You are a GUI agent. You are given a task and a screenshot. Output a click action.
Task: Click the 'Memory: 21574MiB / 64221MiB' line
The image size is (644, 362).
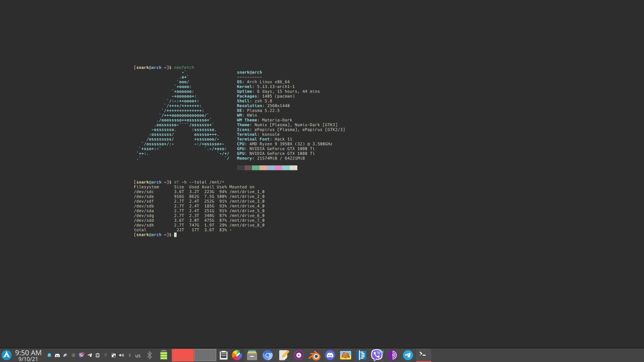click(271, 158)
